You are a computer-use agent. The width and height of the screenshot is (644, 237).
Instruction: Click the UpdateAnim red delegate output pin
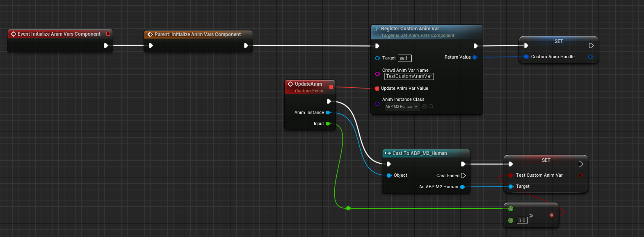click(331, 87)
